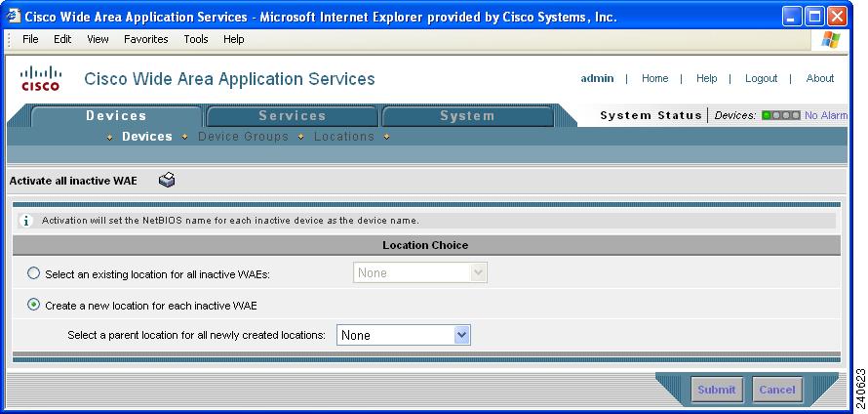Screen dimensions: 868x414
Task: Select the Devices submenu item
Action: (147, 137)
